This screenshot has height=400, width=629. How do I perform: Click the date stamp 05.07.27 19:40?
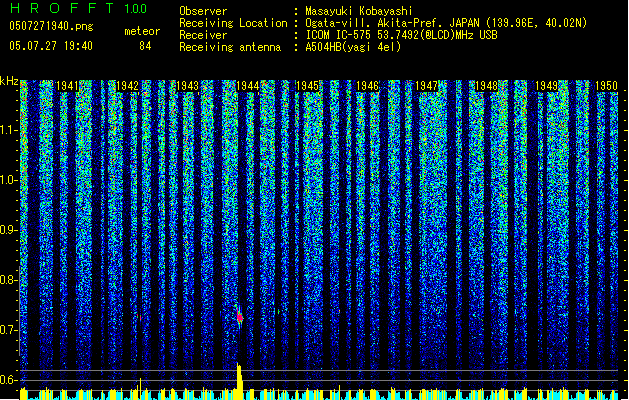click(51, 46)
